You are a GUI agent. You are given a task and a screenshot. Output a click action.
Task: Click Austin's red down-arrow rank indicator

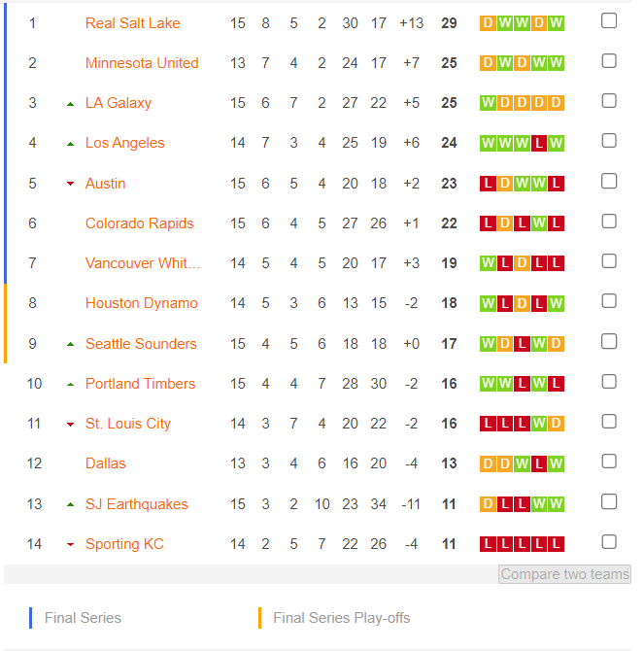point(71,184)
